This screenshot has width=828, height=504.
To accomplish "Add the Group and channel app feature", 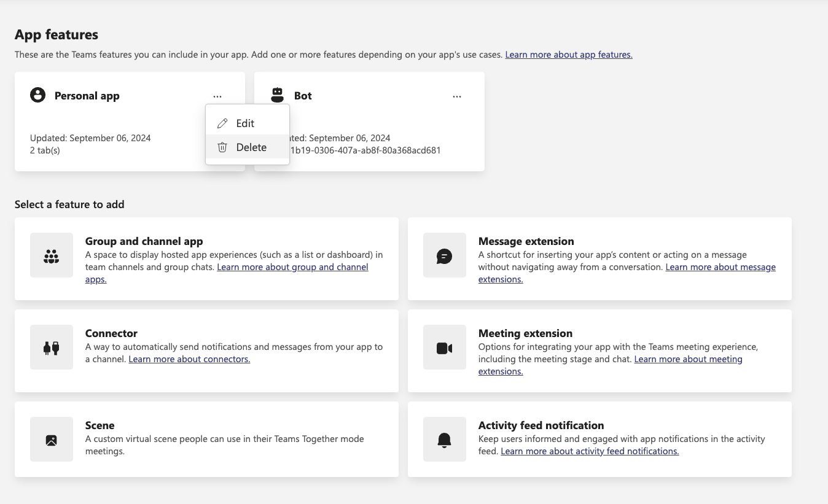I will pos(206,258).
